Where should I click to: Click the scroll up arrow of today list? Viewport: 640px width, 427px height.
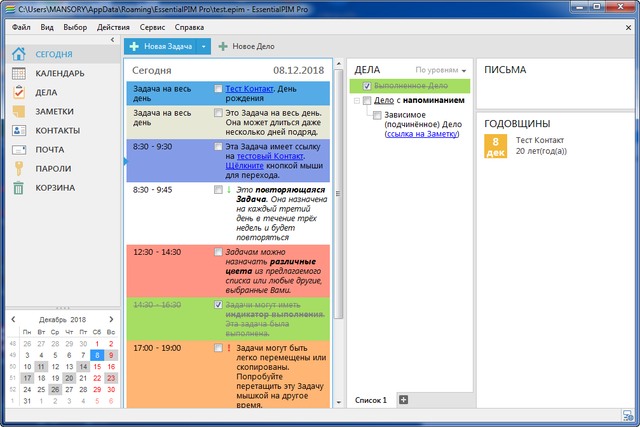click(338, 64)
